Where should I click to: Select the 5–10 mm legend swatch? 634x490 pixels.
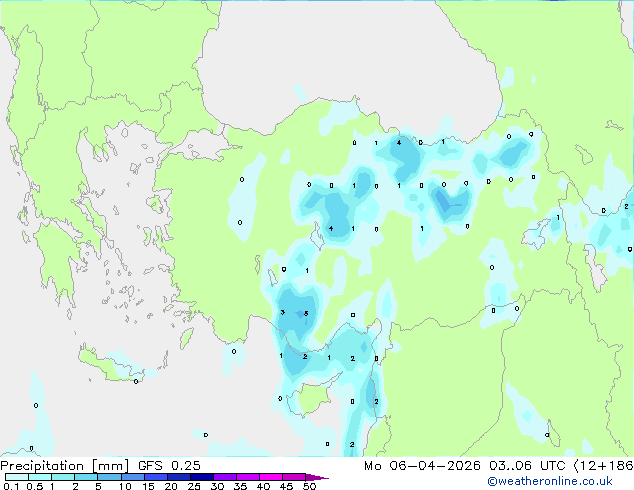tap(110, 477)
